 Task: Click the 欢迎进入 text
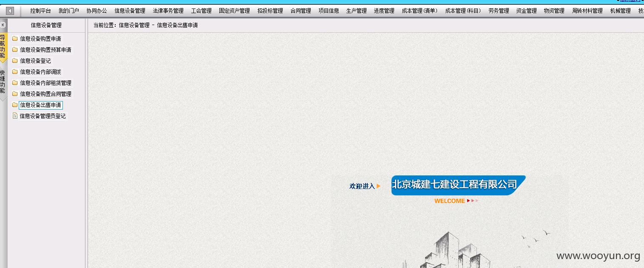click(362, 186)
